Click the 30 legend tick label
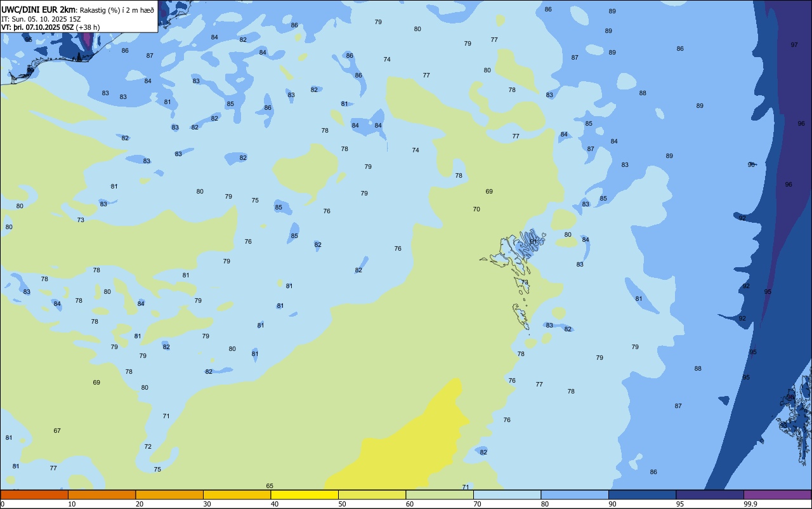The height and width of the screenshot is (509, 812). pyautogui.click(x=207, y=504)
